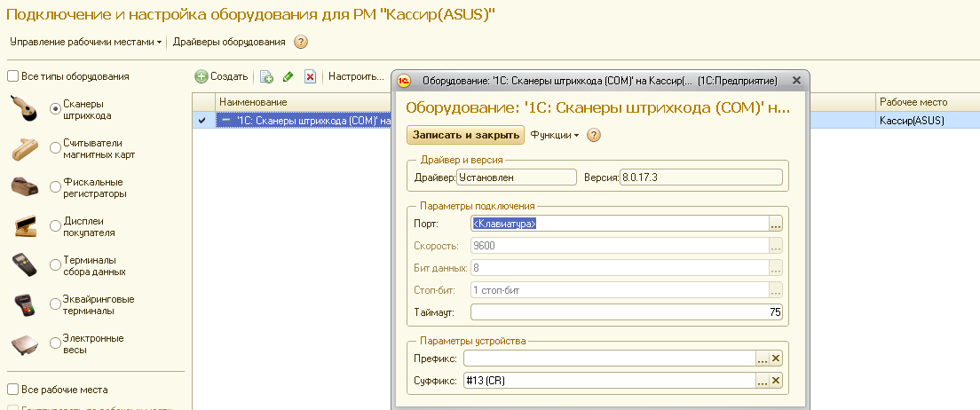This screenshot has height=410, width=980.
Task: Toggle the Все рабочие места checkbox
Action: point(12,390)
